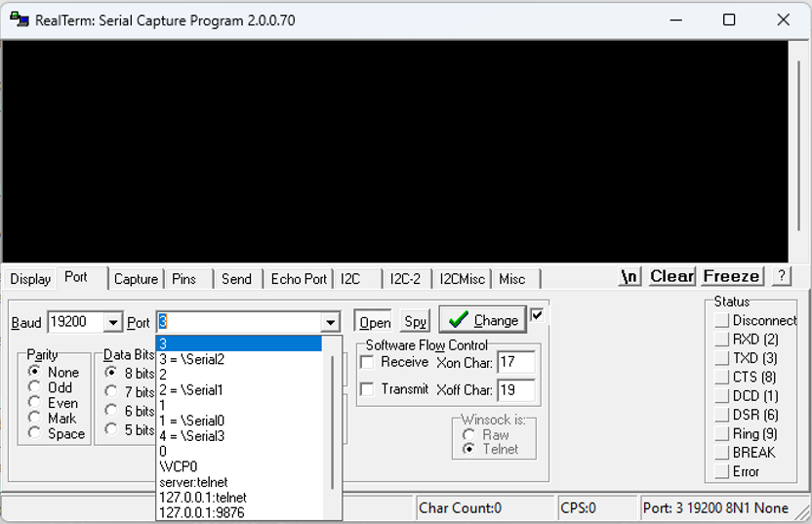Image resolution: width=812 pixels, height=524 pixels.
Task: Choose 127.0.0.1:telnet from port list
Action: 203,498
